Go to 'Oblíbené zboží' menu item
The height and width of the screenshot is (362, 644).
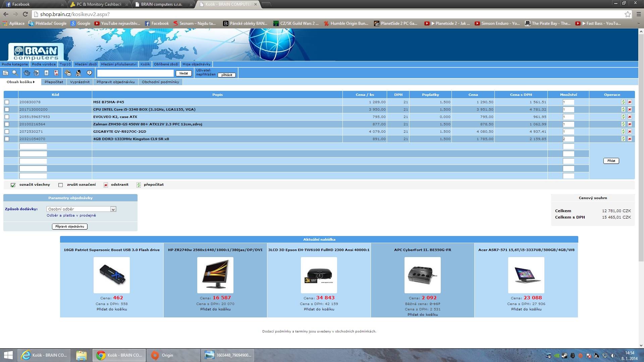pyautogui.click(x=166, y=64)
